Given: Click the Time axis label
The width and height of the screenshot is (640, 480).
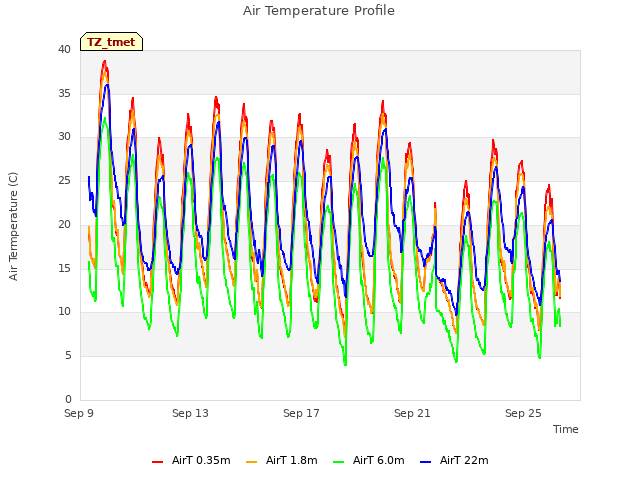Looking at the screenshot, I should coord(565,429).
